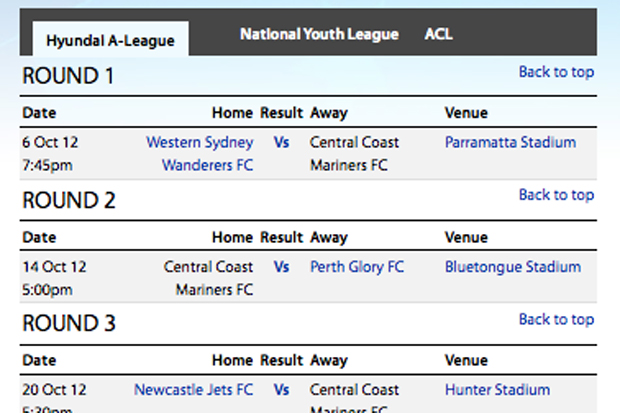Click the 14 Oct 12 match date
Image resolution: width=620 pixels, height=413 pixels.
click(54, 267)
